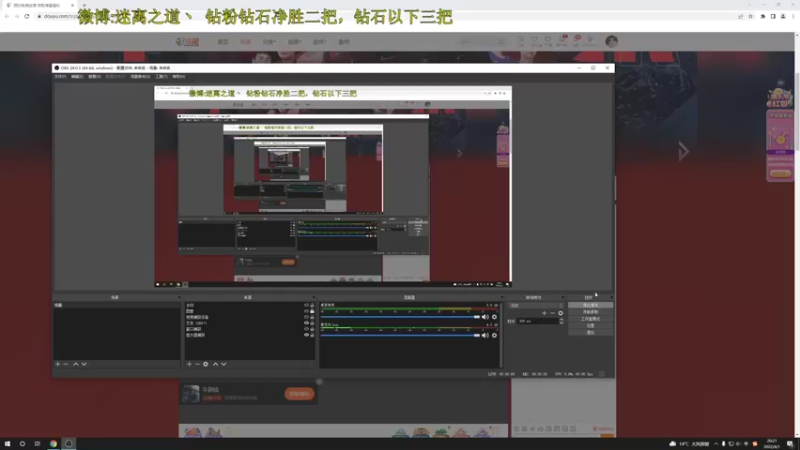Move the selected source up in the list
Image resolution: width=800 pixels, height=450 pixels.
[x=215, y=364]
